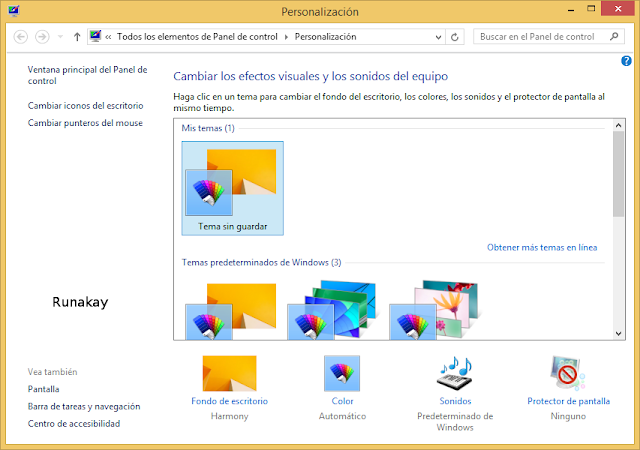Click the Sonidos link text
Viewport: 640px width, 450px height.
point(455,401)
